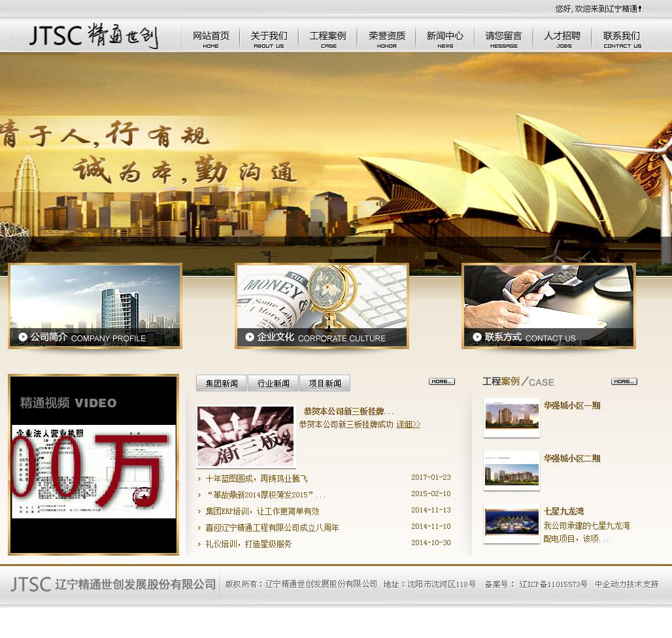Open 人才招聘 JOBS page
Viewport: 672px width, 638px height.
click(563, 39)
